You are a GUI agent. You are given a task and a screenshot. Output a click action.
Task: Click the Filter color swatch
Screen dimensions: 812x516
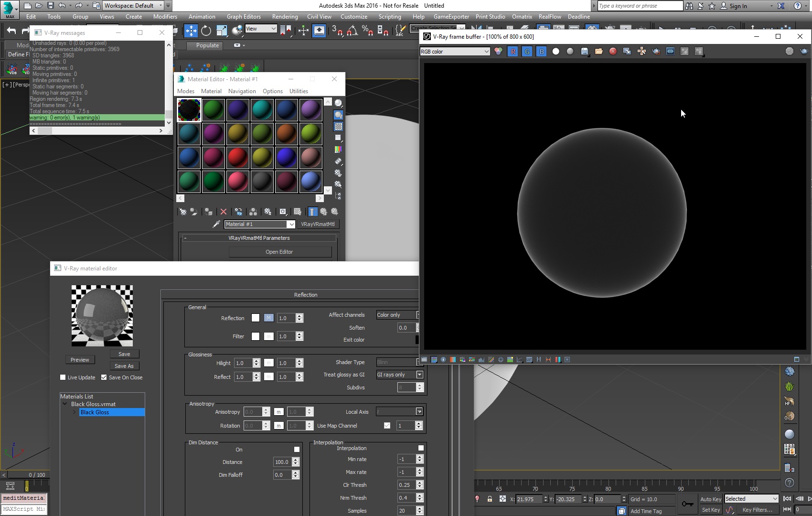point(256,336)
